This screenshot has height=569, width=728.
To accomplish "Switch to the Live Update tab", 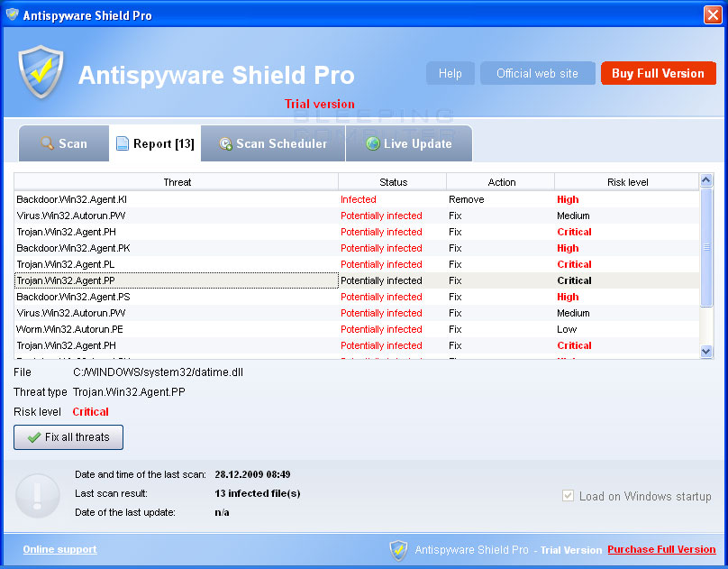I will (409, 143).
